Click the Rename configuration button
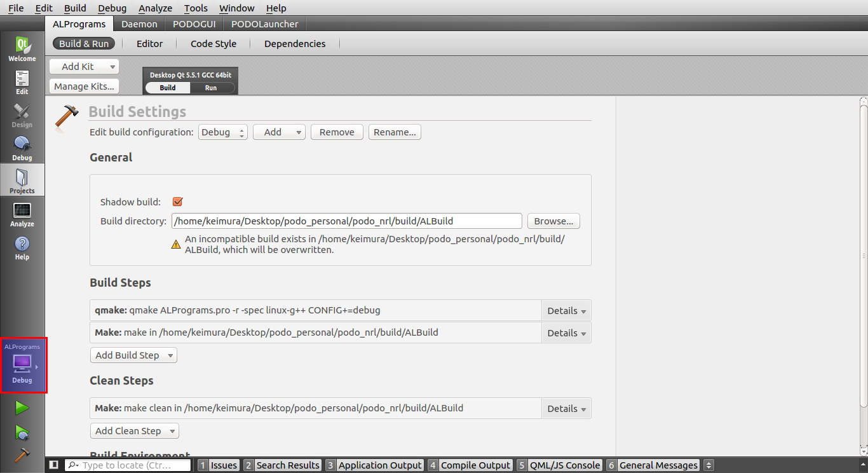 [x=395, y=132]
